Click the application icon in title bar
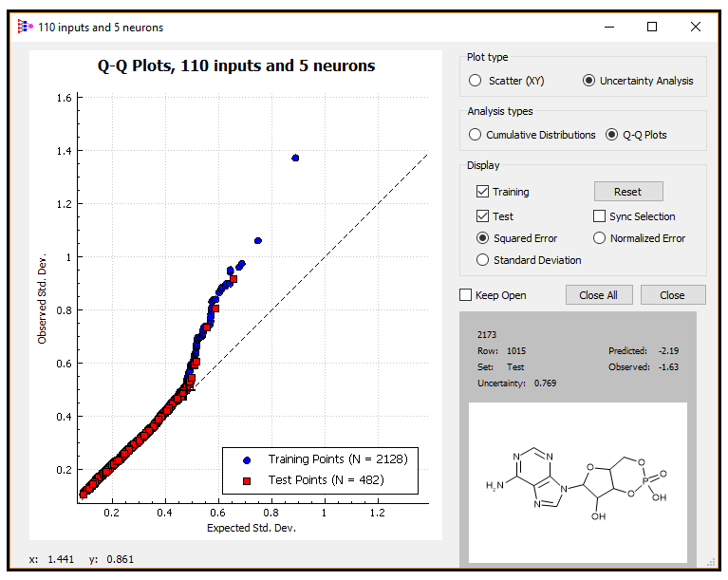Screen dimensions: 728x580 [25, 27]
